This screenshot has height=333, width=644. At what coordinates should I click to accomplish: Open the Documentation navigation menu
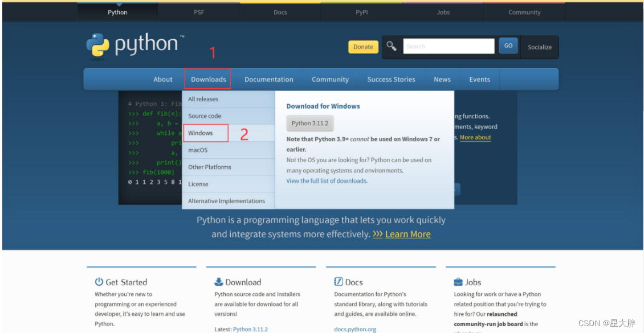(x=269, y=79)
